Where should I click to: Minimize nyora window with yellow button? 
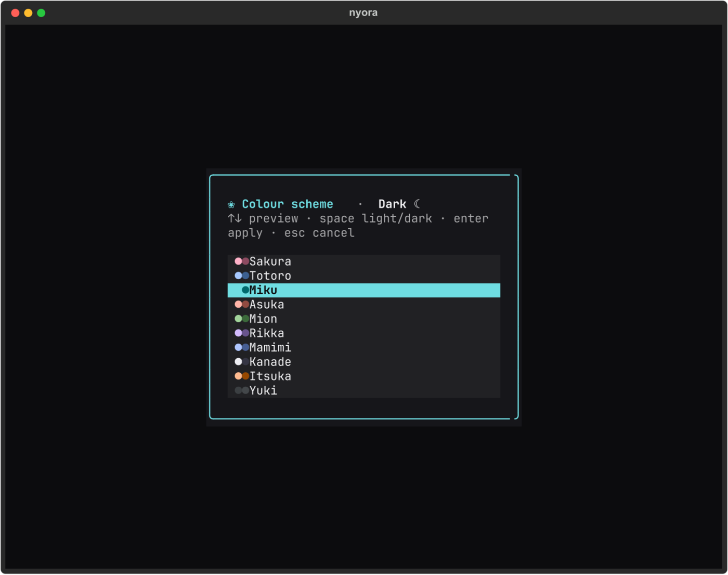pos(29,13)
